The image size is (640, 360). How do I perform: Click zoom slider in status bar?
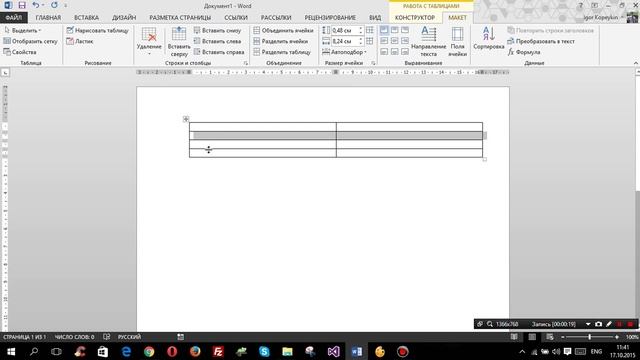[589, 337]
